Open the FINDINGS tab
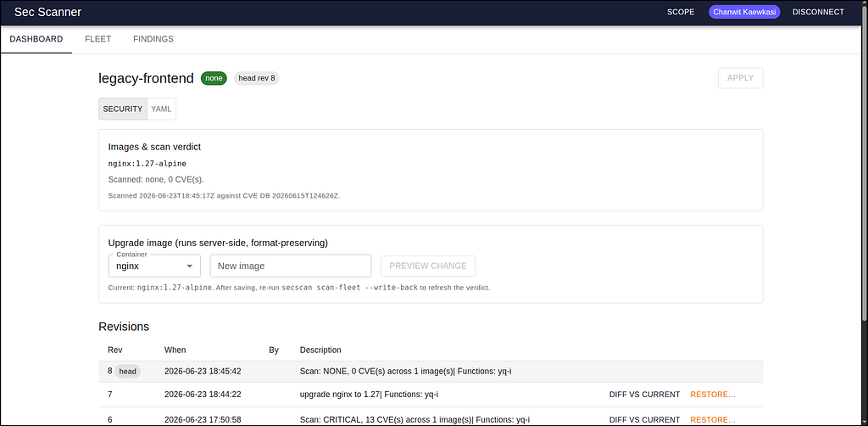 click(153, 39)
